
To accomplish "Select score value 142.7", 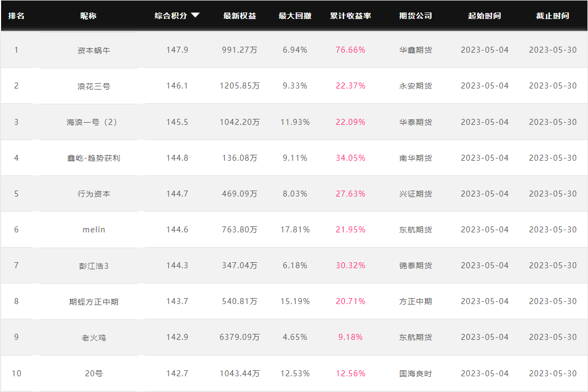I will point(177,373).
